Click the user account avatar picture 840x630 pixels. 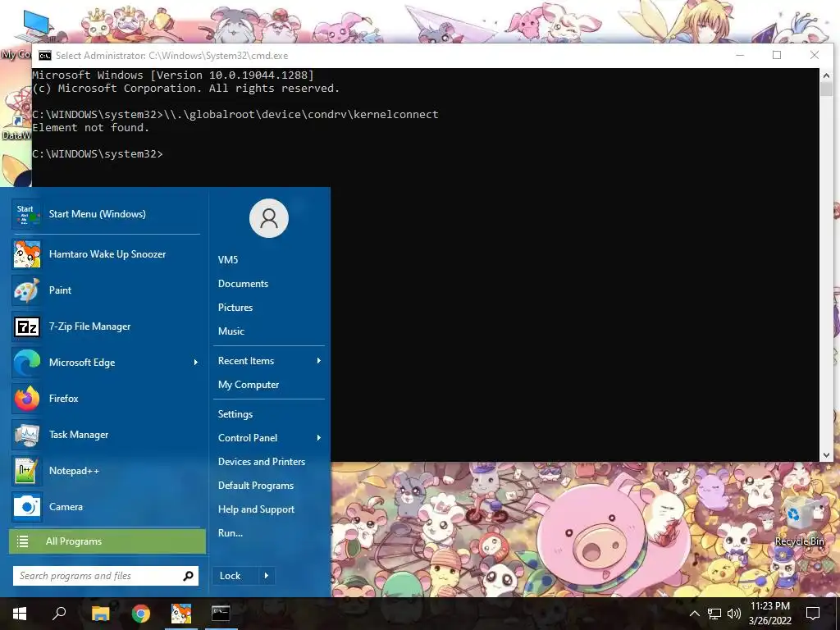pyautogui.click(x=269, y=218)
